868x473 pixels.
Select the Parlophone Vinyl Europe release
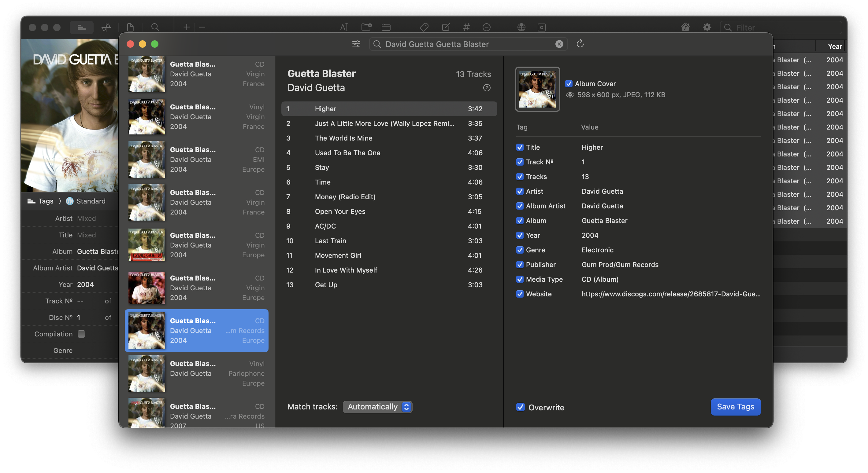[196, 373]
